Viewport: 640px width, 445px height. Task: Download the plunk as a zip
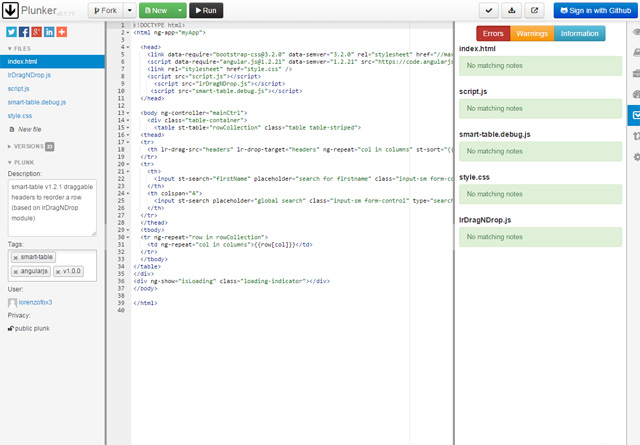[511, 11]
